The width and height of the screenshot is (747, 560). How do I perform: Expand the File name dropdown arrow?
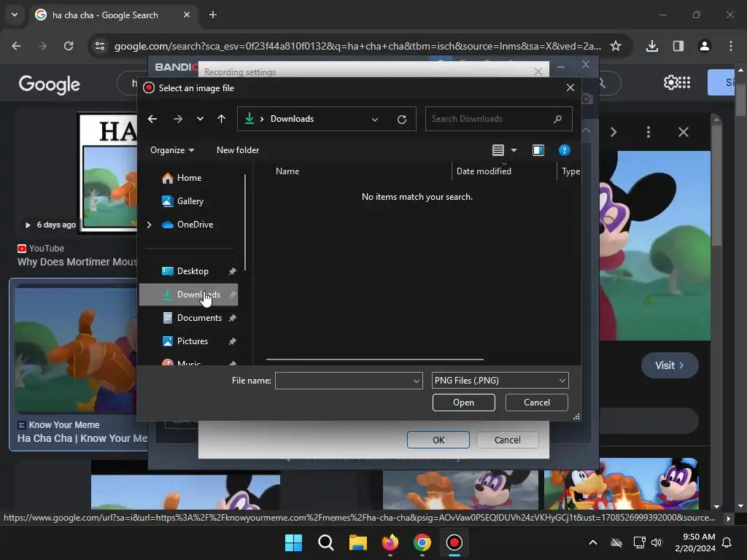point(417,381)
